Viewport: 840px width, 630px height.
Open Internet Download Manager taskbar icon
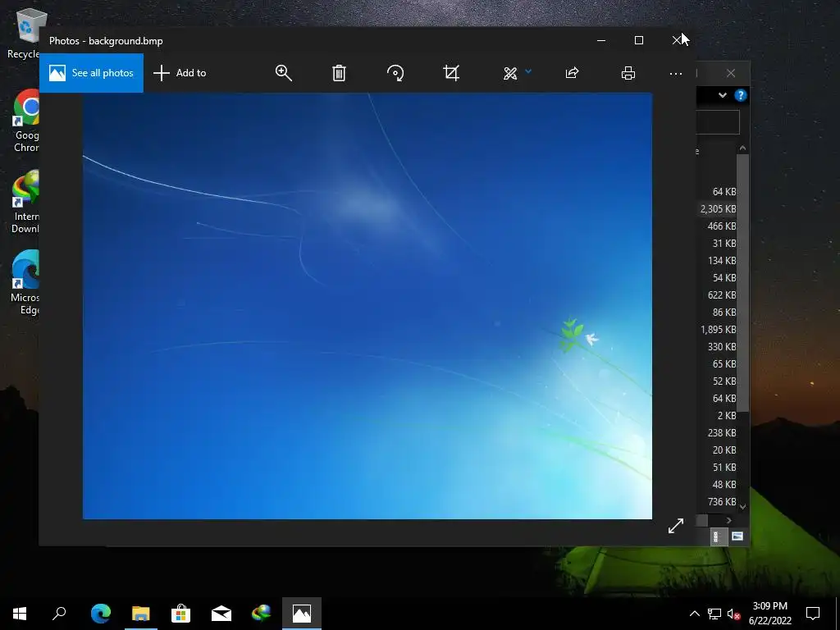coord(262,614)
